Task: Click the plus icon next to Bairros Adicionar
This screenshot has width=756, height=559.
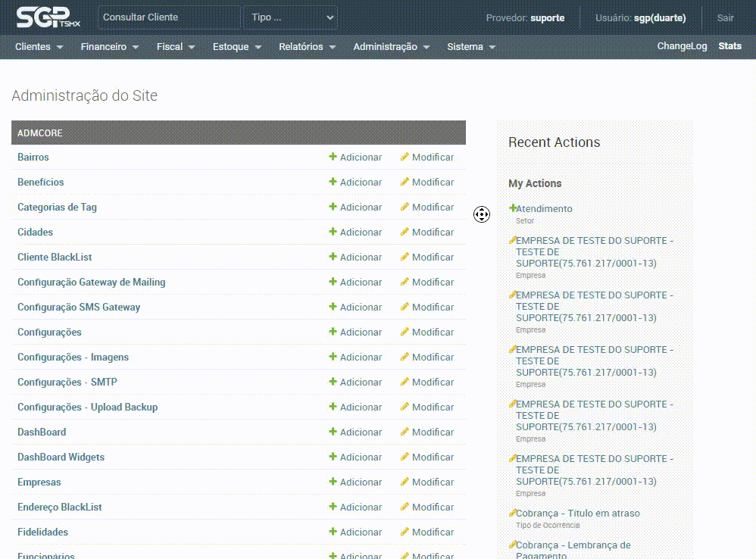Action: pos(333,157)
